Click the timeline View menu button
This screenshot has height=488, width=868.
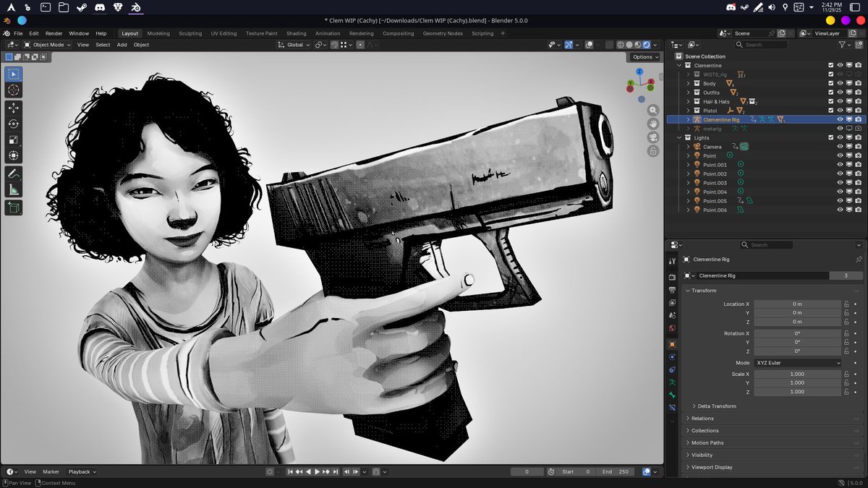30,471
